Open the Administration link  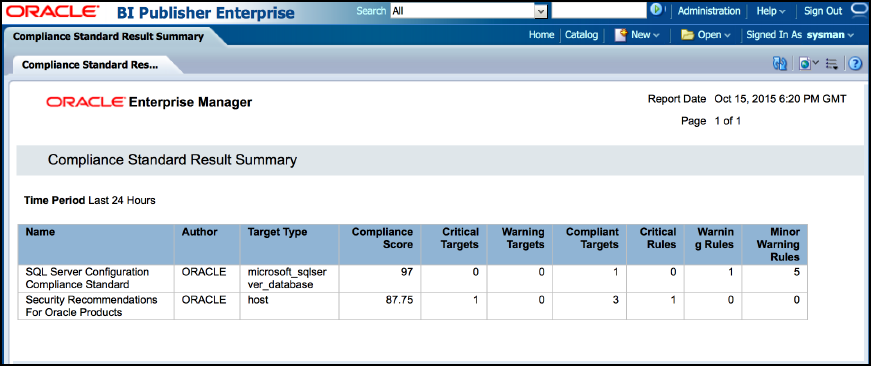[x=709, y=11]
